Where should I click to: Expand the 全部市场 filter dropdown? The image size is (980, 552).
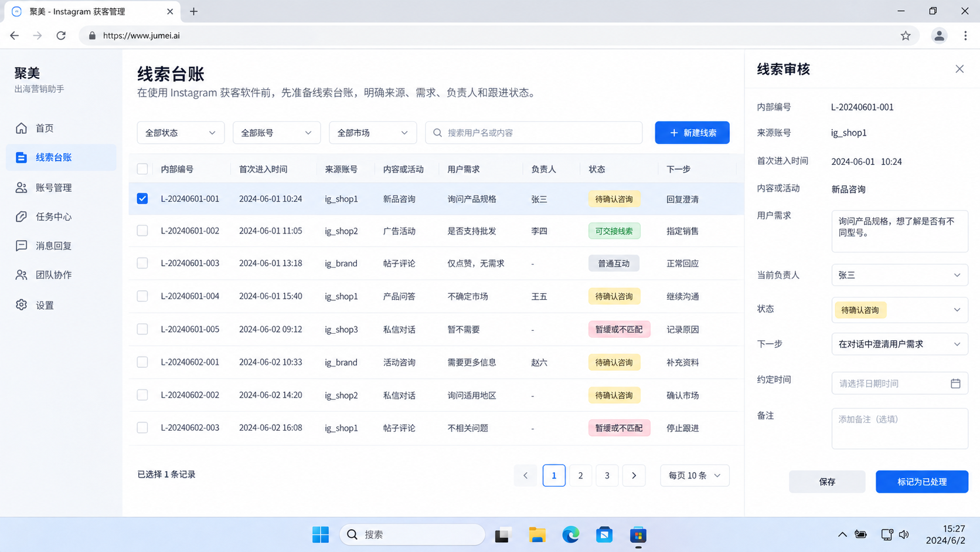point(373,133)
